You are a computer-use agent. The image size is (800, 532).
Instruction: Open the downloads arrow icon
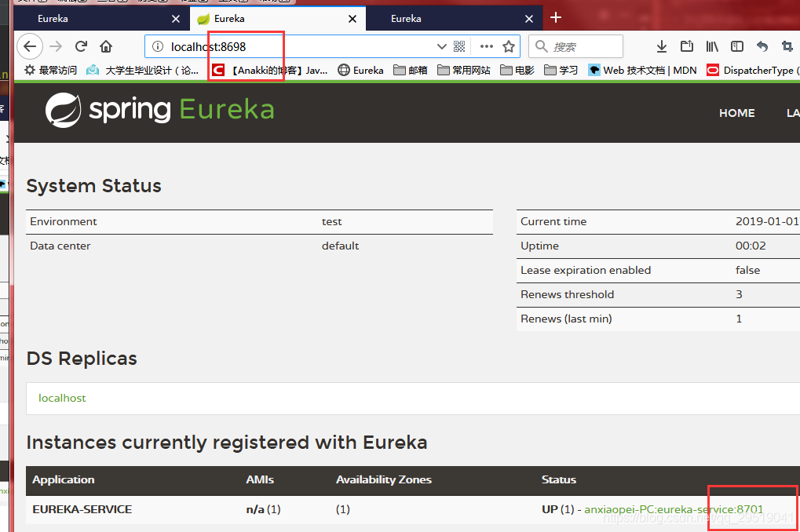pos(662,47)
